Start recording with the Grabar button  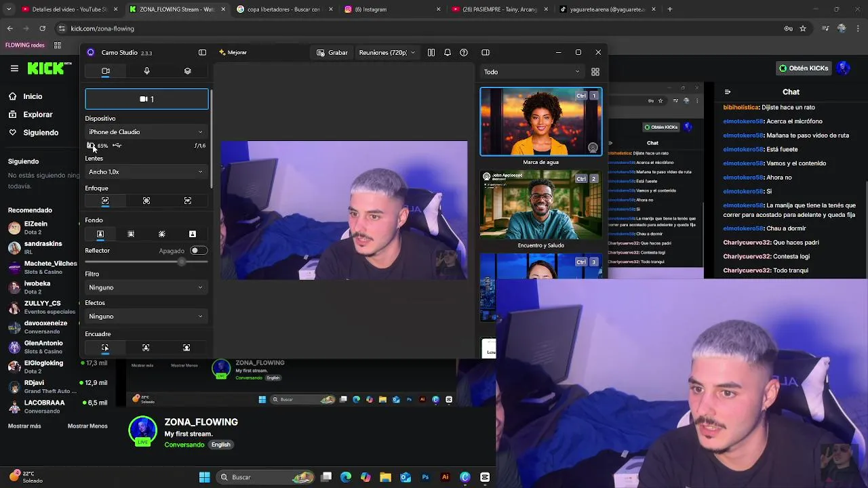(x=332, y=52)
